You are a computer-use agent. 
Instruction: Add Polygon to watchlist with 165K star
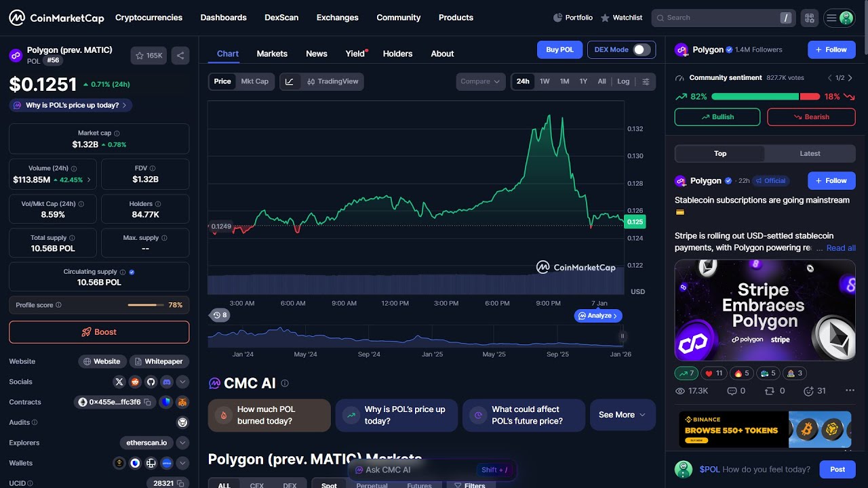click(149, 56)
